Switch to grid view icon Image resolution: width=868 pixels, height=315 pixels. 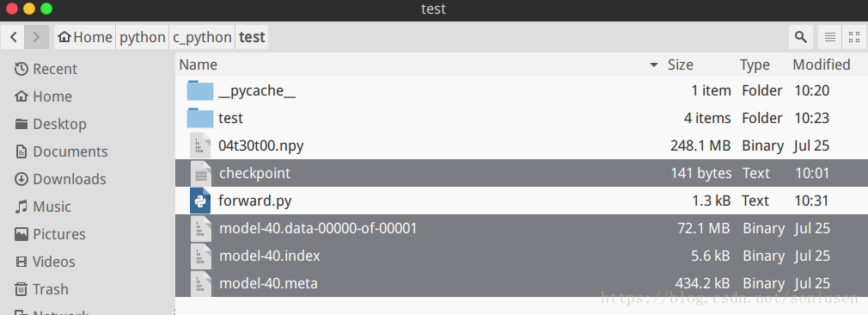[x=854, y=37]
